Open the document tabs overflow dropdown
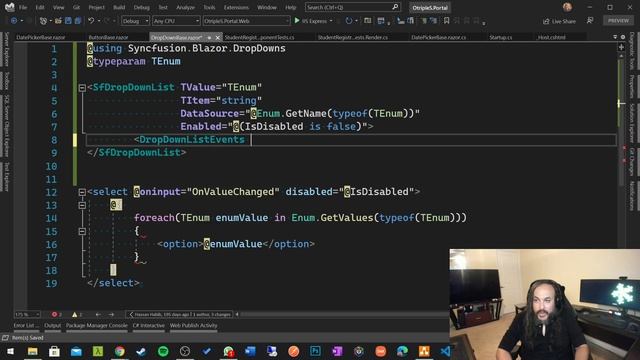 (x=615, y=37)
